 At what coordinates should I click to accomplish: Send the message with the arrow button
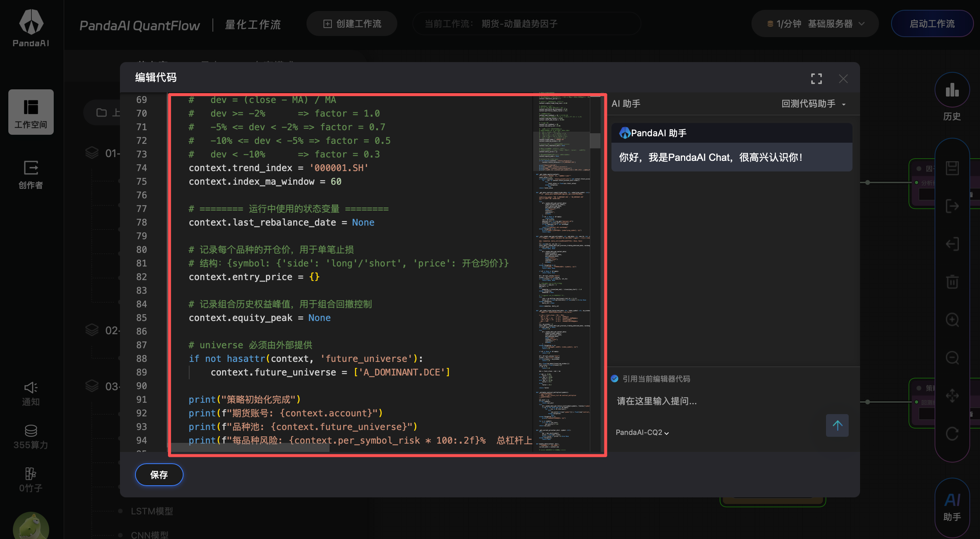pos(837,425)
